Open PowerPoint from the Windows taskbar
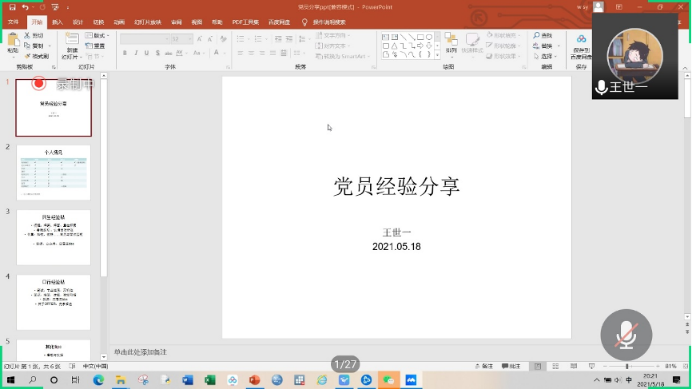This screenshot has height=390, width=693. [254, 380]
